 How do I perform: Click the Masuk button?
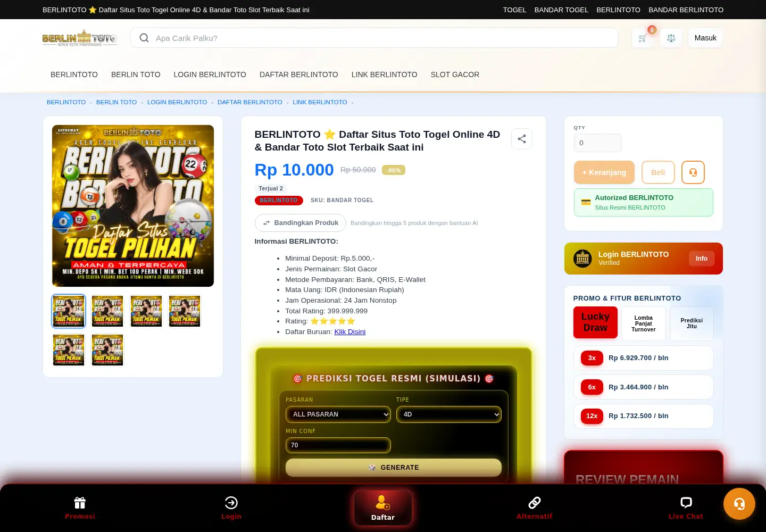click(x=705, y=38)
